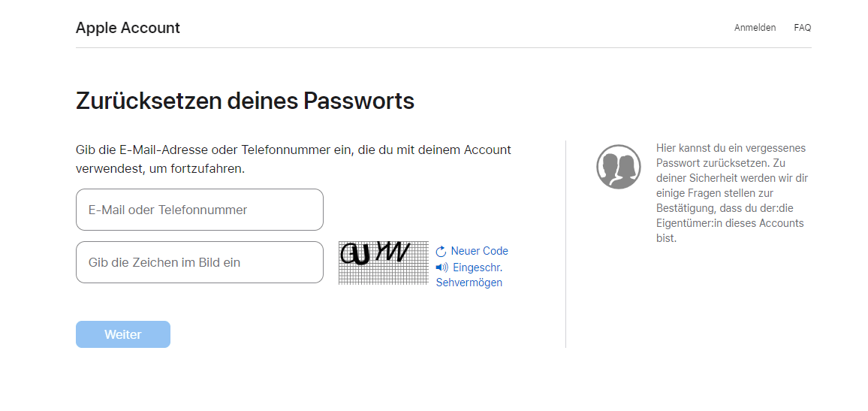Request a new captcha via Neuer Code
Viewport: 868px width, 411px height.
pyautogui.click(x=479, y=251)
